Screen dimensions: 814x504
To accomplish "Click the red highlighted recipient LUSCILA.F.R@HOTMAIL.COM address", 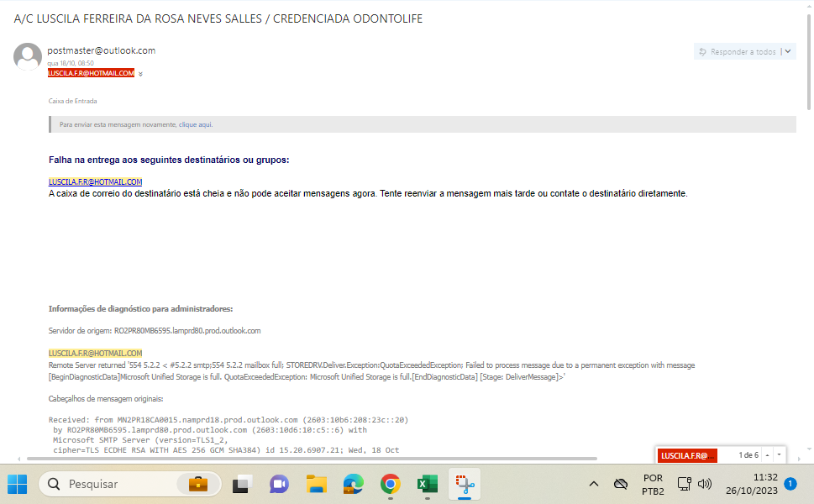I will 92,73.
